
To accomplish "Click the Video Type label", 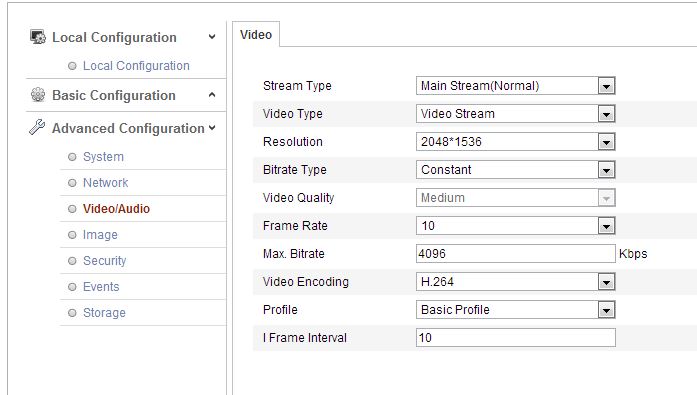I will click(292, 114).
